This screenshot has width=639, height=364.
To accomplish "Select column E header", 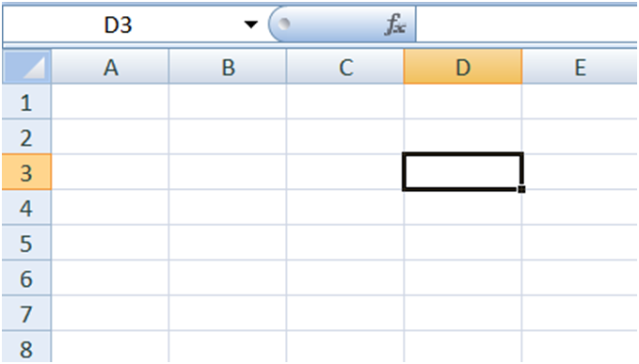I will click(580, 67).
